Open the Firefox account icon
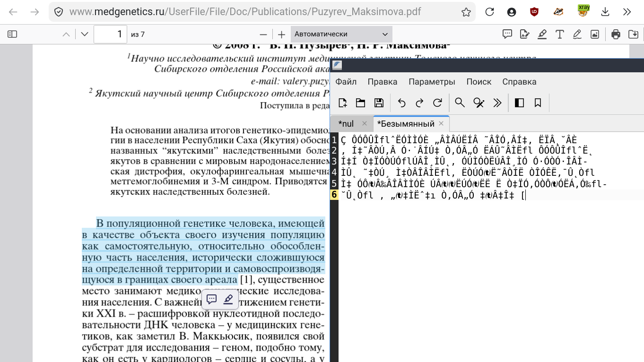Image resolution: width=644 pixels, height=362 pixels. pyautogui.click(x=512, y=12)
